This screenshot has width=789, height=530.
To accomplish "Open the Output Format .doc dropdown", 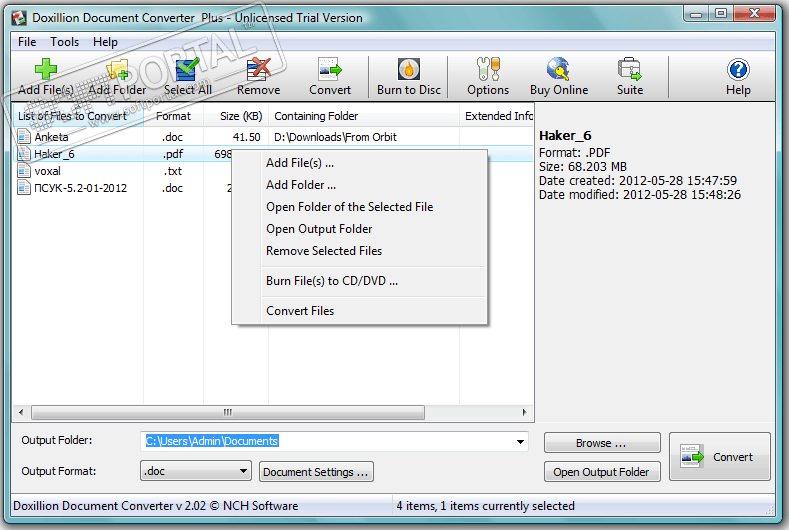I will [x=196, y=472].
